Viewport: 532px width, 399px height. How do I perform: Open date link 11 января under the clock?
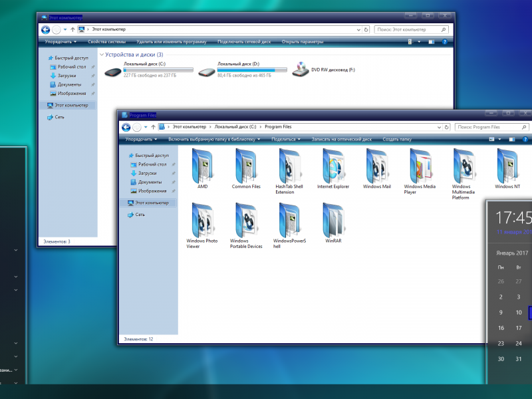coord(514,232)
